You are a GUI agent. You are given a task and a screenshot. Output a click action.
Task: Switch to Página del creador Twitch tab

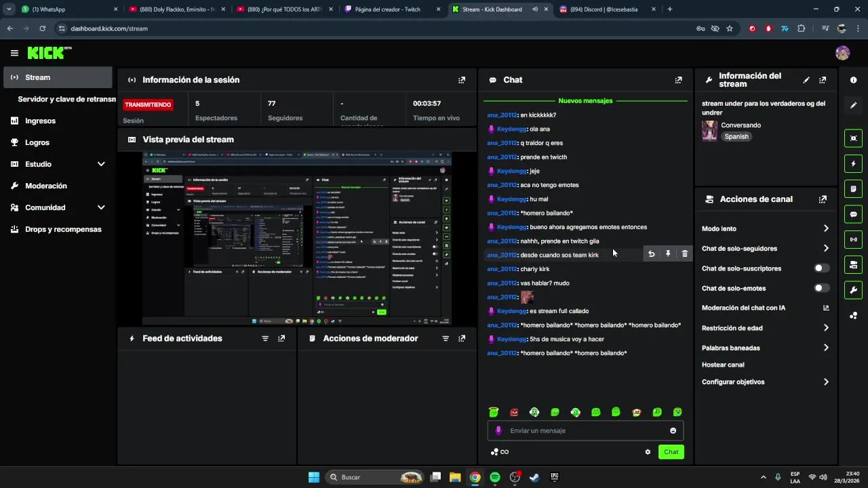coord(393,9)
